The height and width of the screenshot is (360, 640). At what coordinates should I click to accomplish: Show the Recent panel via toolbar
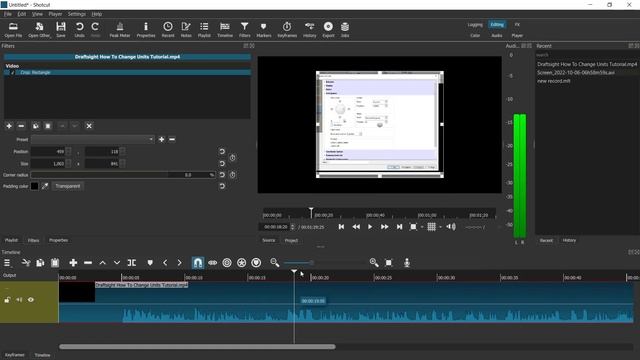click(x=168, y=30)
